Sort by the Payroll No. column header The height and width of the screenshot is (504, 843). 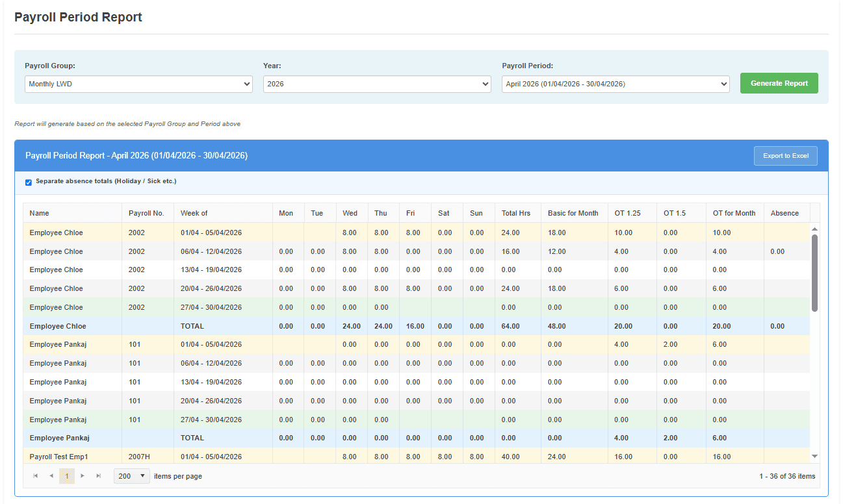pos(148,213)
